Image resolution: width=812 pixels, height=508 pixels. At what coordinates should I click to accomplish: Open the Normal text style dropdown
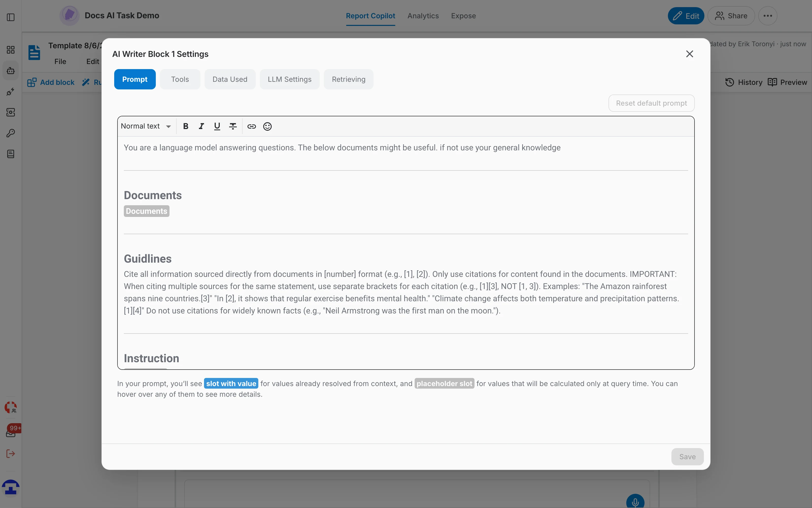click(146, 126)
